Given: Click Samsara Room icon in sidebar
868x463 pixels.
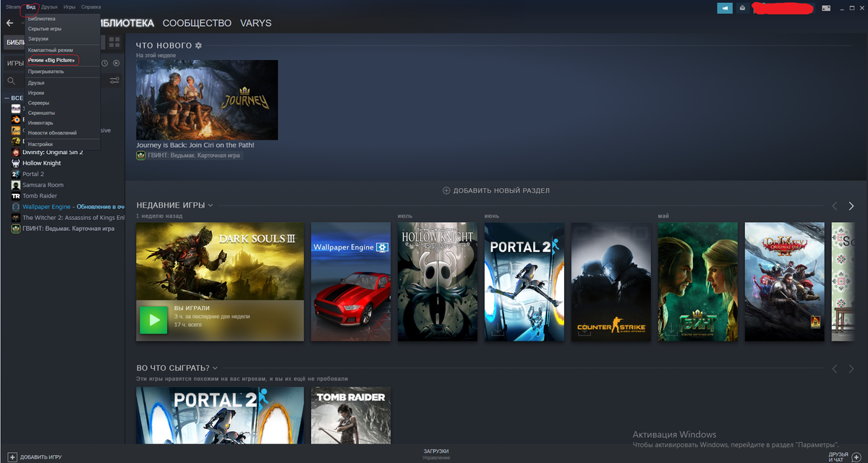Looking at the screenshot, I should (x=16, y=184).
